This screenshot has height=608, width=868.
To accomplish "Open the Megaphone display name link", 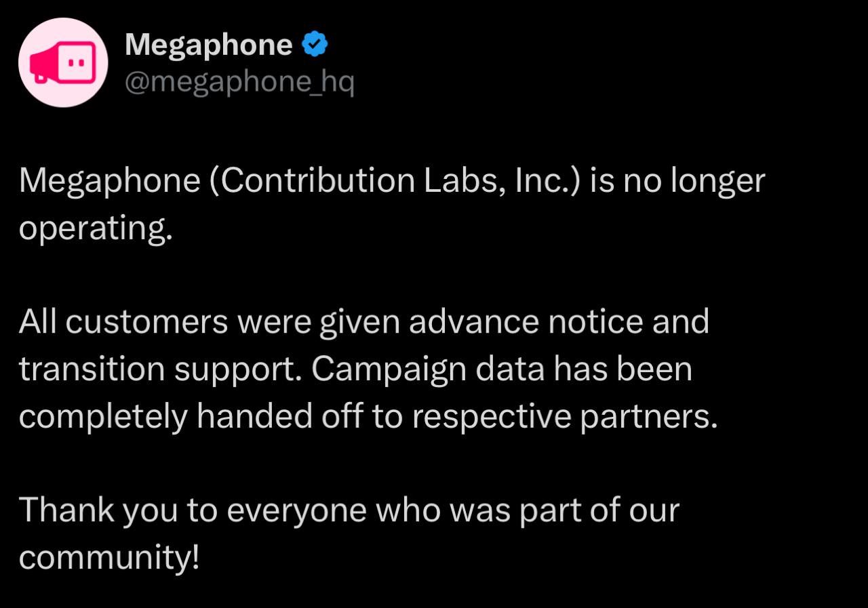I will point(208,45).
